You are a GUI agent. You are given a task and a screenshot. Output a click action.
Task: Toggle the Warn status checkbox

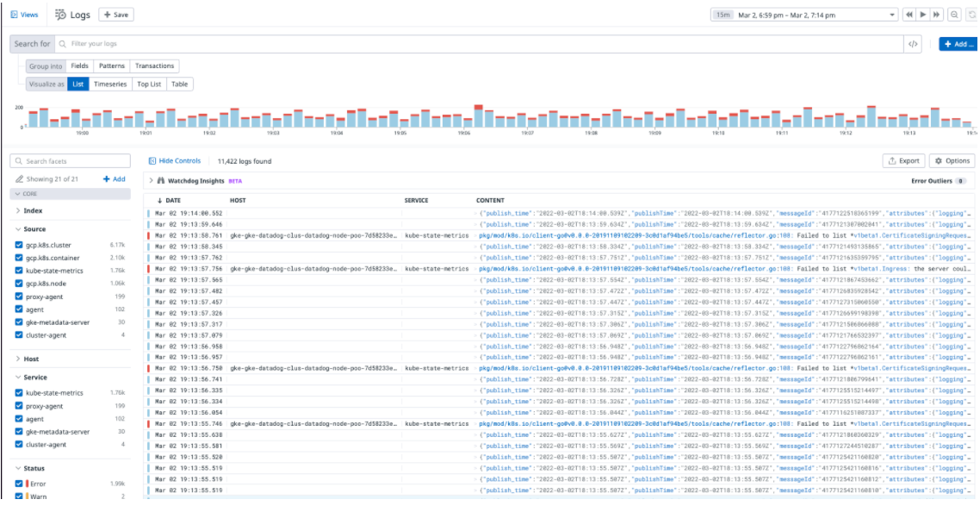point(19,496)
